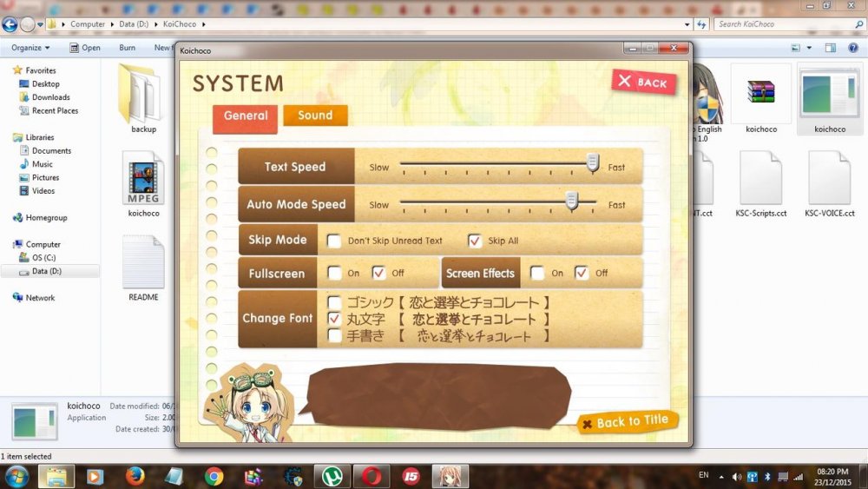Click the Auto Mode Speed slider handle
Image resolution: width=868 pixels, height=489 pixels.
point(572,202)
